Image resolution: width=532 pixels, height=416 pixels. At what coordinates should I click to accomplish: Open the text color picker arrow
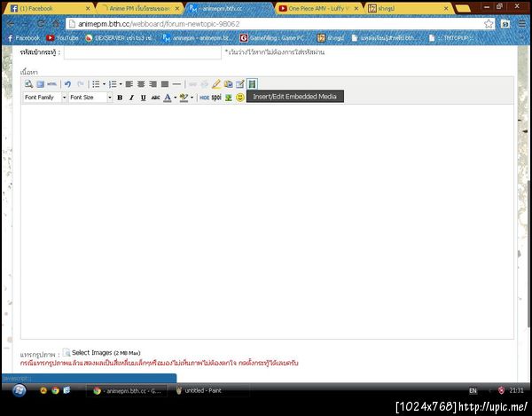tap(175, 98)
